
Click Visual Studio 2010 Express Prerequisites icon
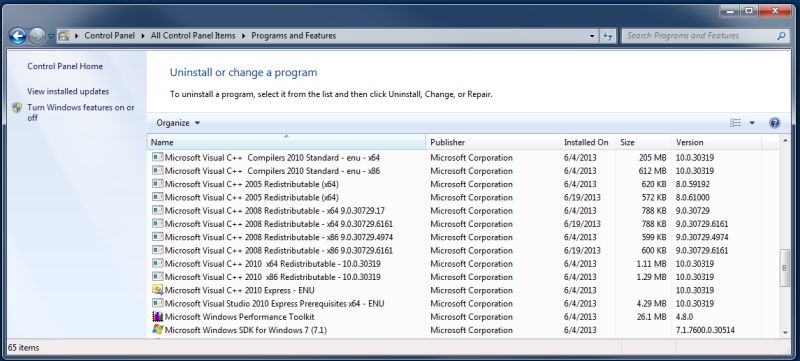(x=158, y=303)
